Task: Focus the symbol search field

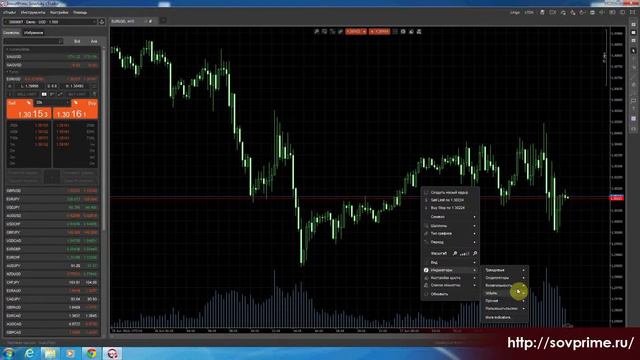Action: tap(33, 41)
